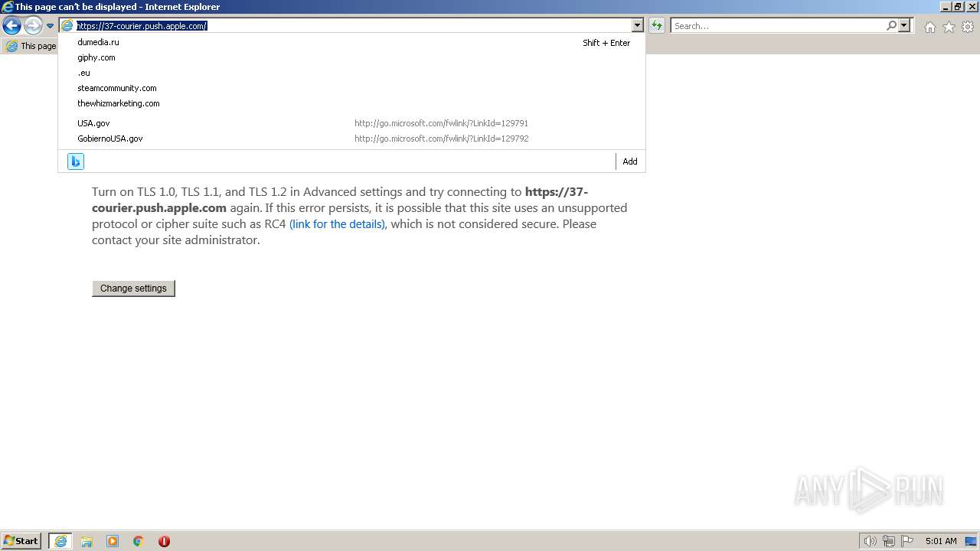This screenshot has height=551, width=980.
Task: Choose the .eu suggestion
Action: click(352, 73)
